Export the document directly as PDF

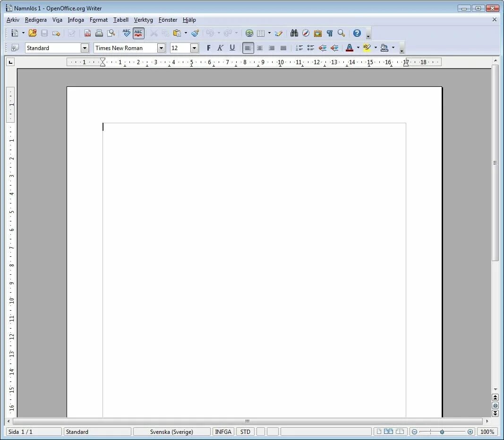[87, 33]
